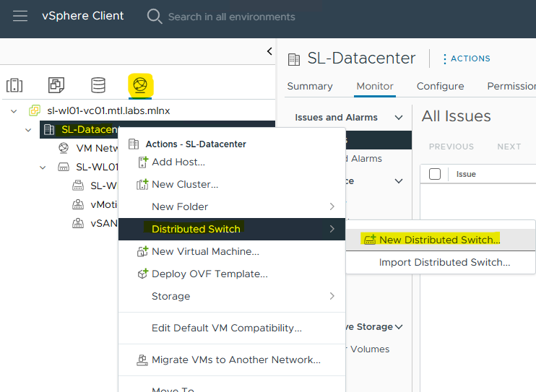
Task: Toggle the select-all issues checkbox
Action: point(434,174)
